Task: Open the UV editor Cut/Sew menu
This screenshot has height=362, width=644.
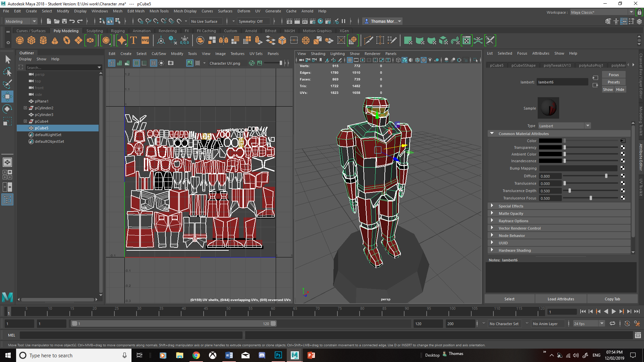Action: tap(159, 54)
